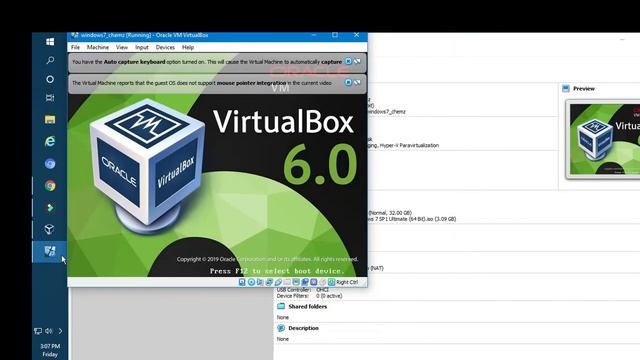
Task: Open the Windows Start menu
Action: click(50, 42)
